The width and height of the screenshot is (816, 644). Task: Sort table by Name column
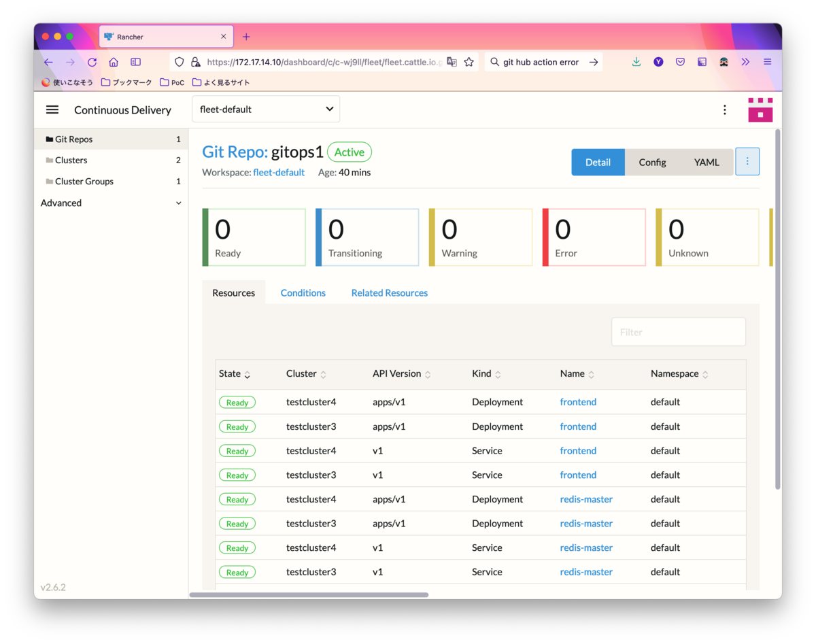[577, 374]
